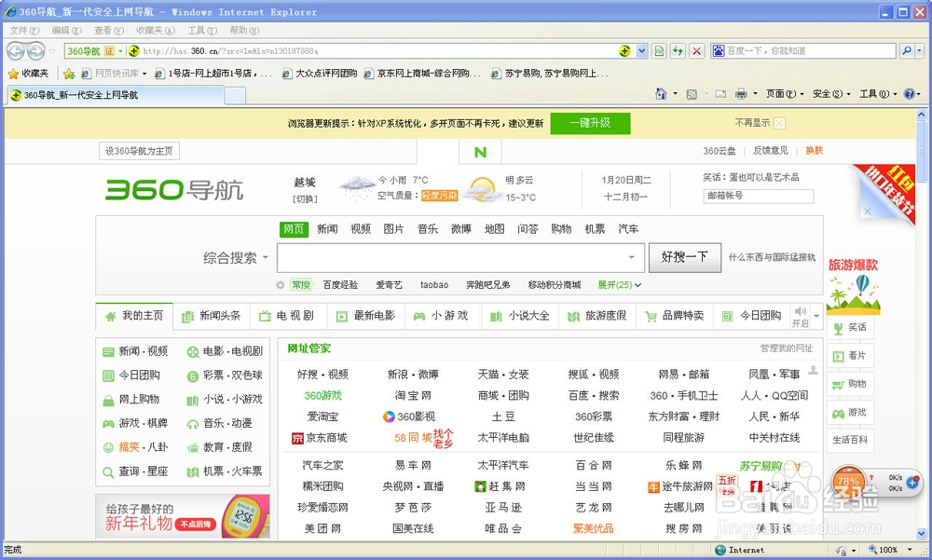Click the read mail icon in command bar

pyautogui.click(x=720, y=94)
